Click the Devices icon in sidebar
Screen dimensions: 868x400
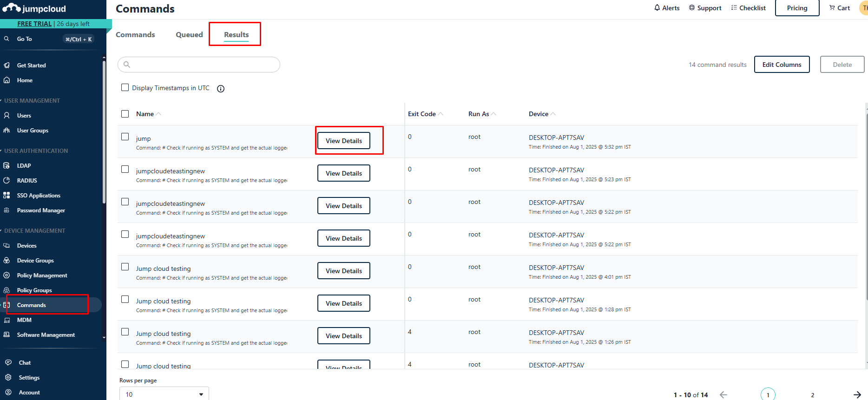tap(7, 246)
